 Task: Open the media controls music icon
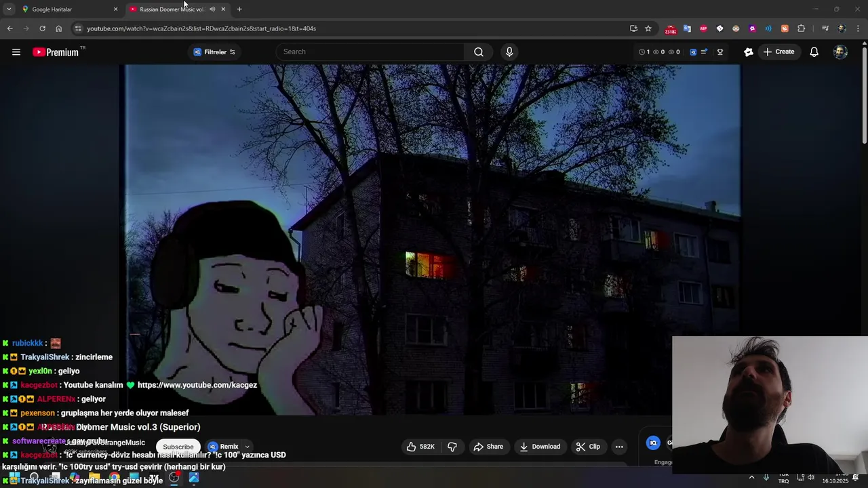pos(825,28)
